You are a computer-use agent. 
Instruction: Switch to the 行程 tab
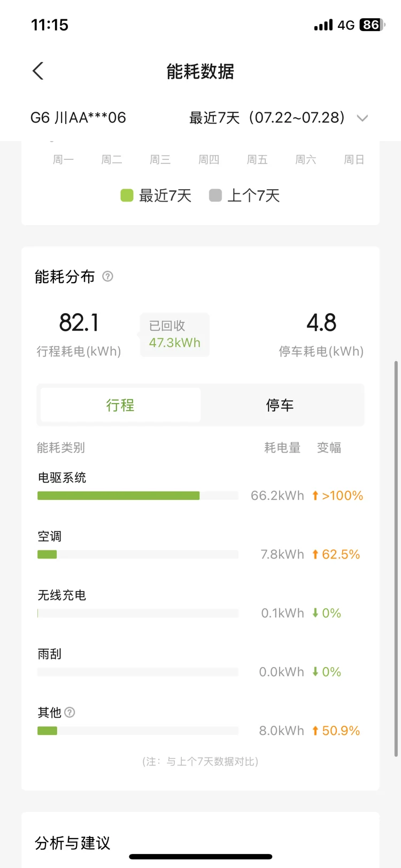tap(120, 405)
